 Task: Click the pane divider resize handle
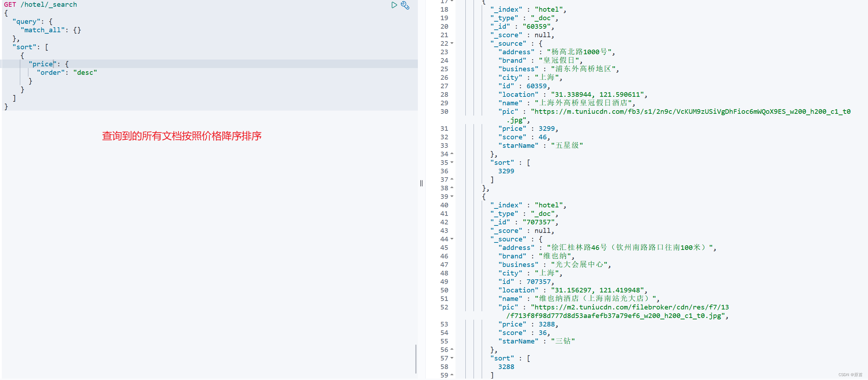[x=421, y=183]
